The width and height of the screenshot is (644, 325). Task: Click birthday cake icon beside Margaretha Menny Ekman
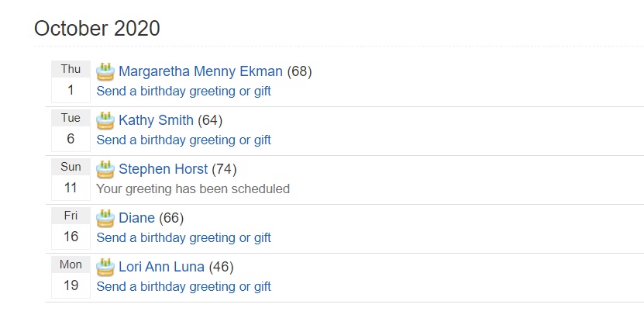click(105, 72)
